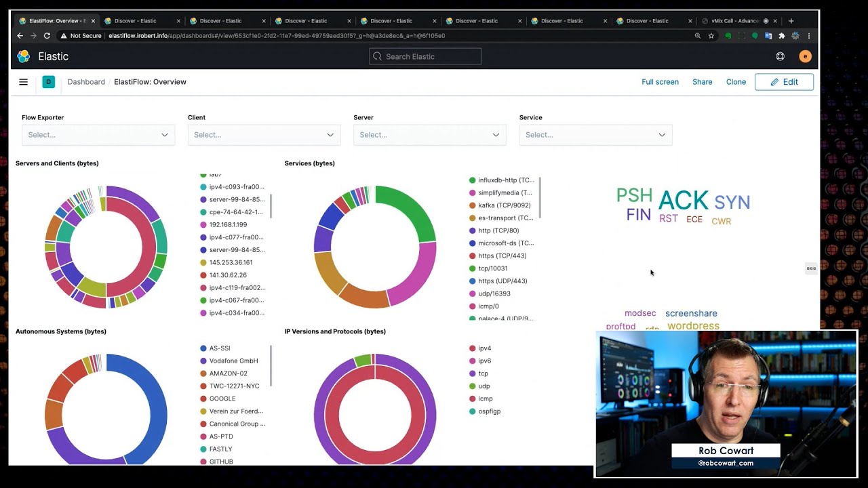The height and width of the screenshot is (488, 868).
Task: Click the GOOGLE legend entry
Action: 222,399
